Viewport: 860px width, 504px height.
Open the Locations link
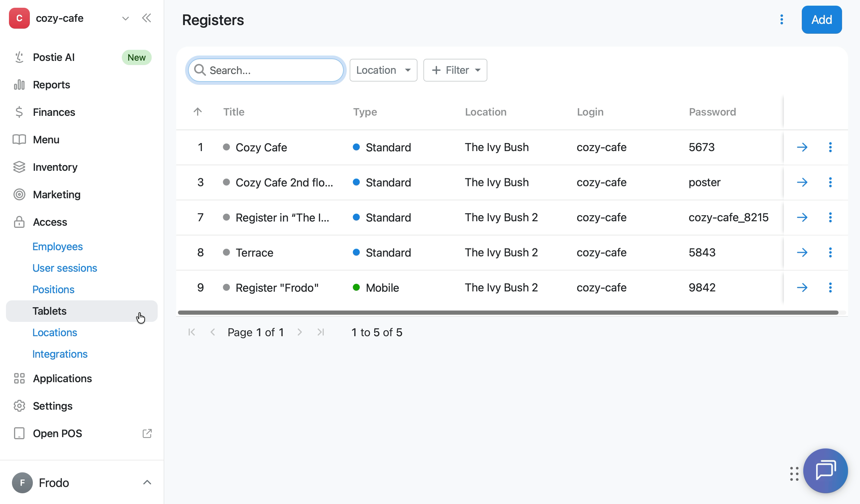(55, 332)
